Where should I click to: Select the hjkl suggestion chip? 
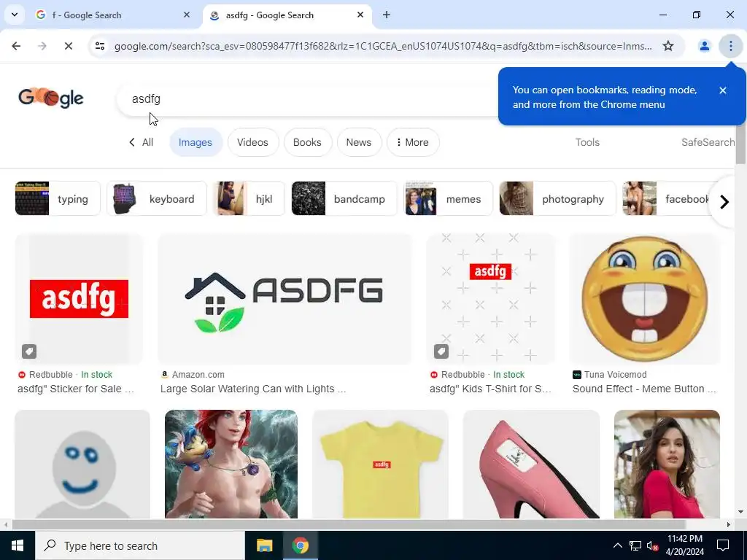pos(249,198)
